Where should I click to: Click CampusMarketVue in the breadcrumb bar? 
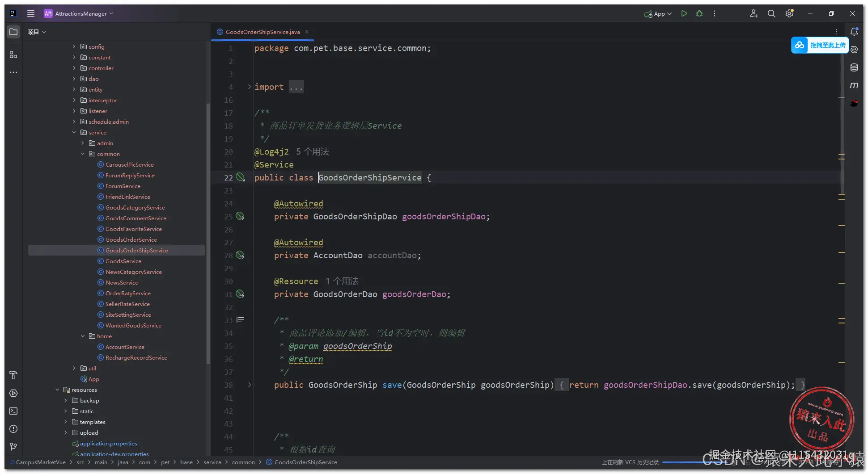coord(41,462)
